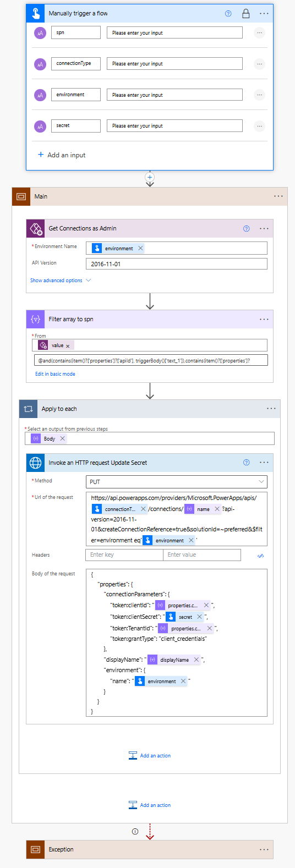Image resolution: width=295 pixels, height=868 pixels.
Task: Click the Headers Enter key field
Action: point(124,555)
